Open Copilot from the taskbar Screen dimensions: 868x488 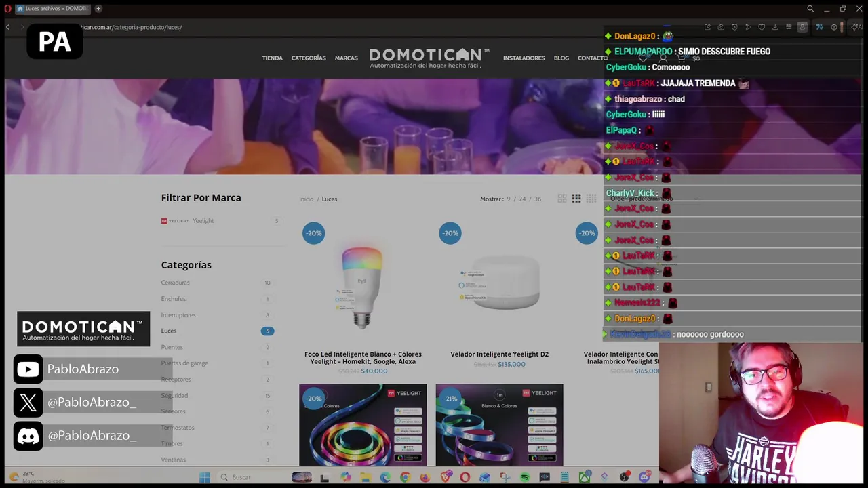coord(346,477)
